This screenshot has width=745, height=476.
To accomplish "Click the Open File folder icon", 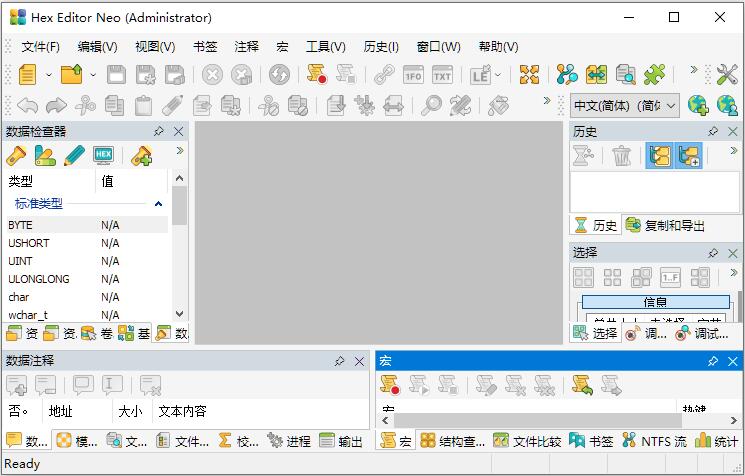I will click(x=72, y=75).
